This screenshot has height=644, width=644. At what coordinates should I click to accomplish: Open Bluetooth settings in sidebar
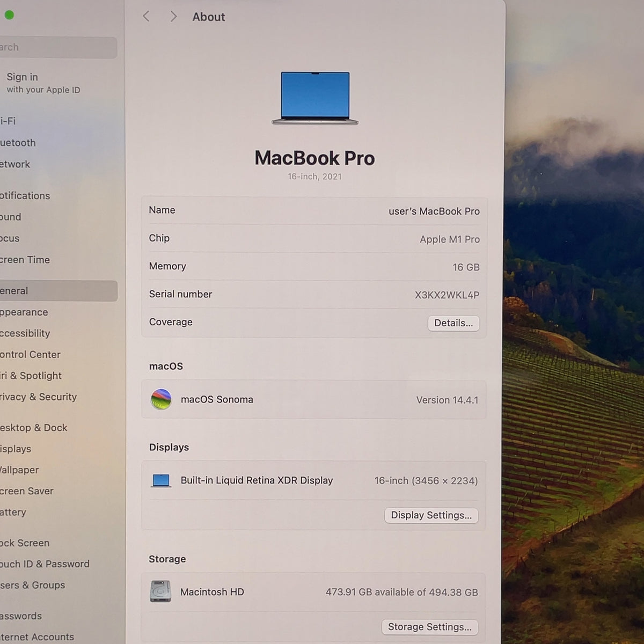pos(58,143)
